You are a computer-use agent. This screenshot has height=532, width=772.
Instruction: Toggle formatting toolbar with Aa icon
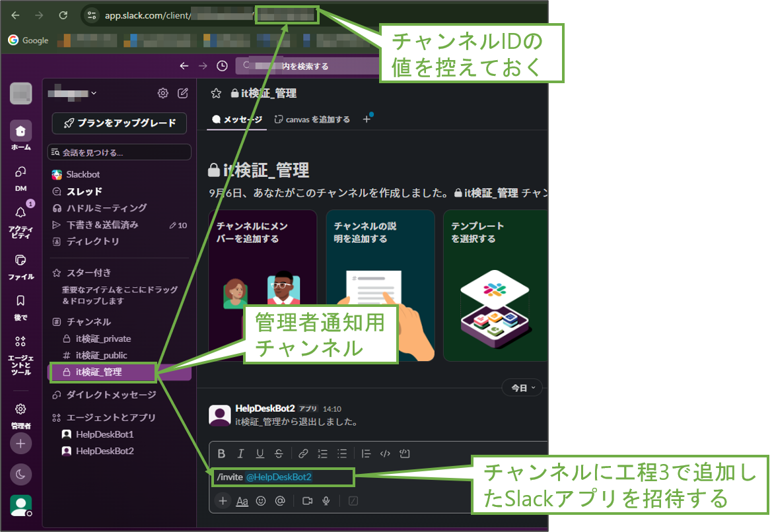tap(242, 501)
